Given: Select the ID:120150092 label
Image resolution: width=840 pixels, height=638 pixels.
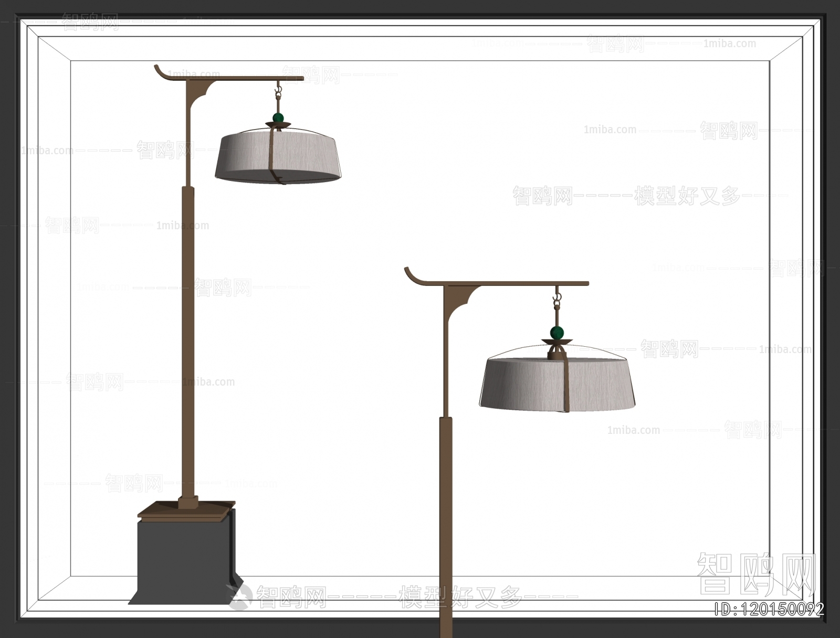Looking at the screenshot, I should tap(770, 609).
